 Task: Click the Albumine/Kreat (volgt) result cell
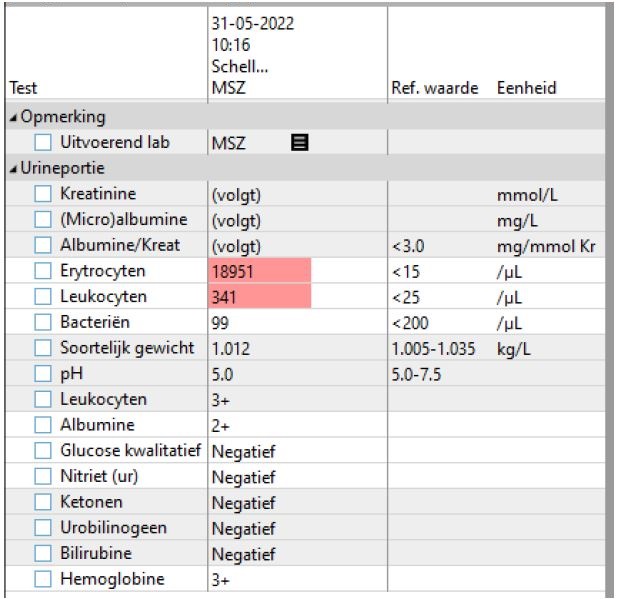pos(236,246)
